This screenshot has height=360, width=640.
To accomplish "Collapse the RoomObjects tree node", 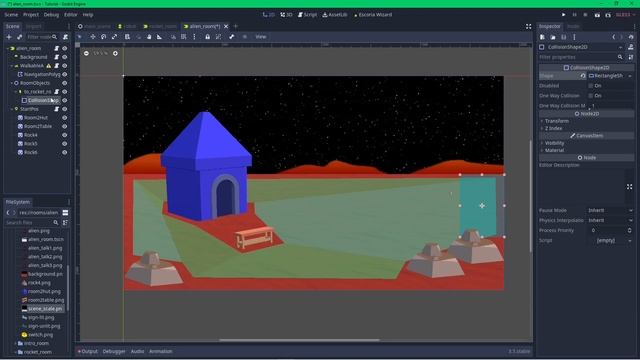I will pos(11,83).
